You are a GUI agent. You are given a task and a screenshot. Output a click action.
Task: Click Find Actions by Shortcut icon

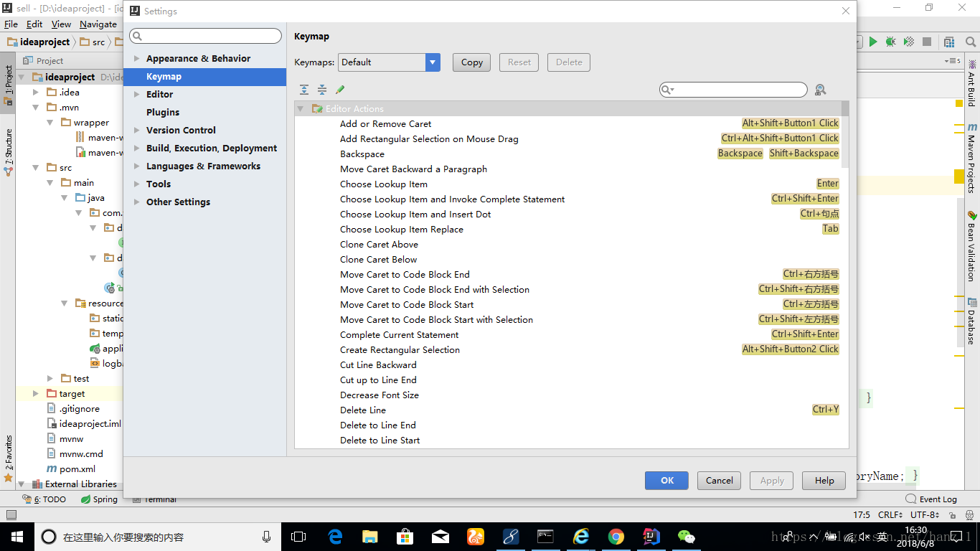[x=821, y=90]
